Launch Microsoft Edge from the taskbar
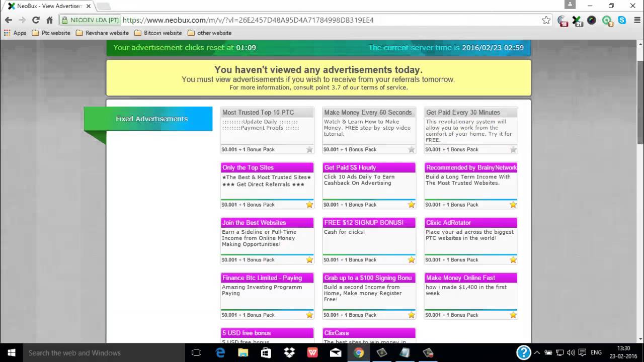Screen dimensions: 644x362 coord(220,353)
